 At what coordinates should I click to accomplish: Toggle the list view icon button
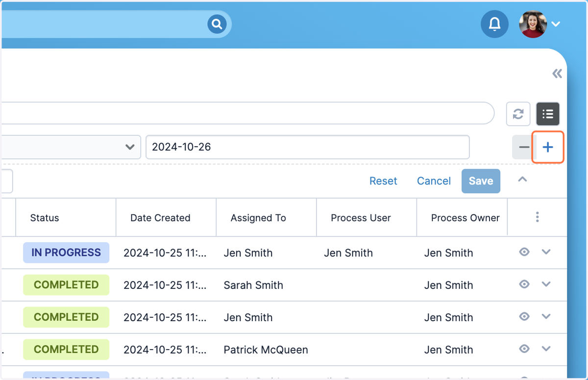548,114
